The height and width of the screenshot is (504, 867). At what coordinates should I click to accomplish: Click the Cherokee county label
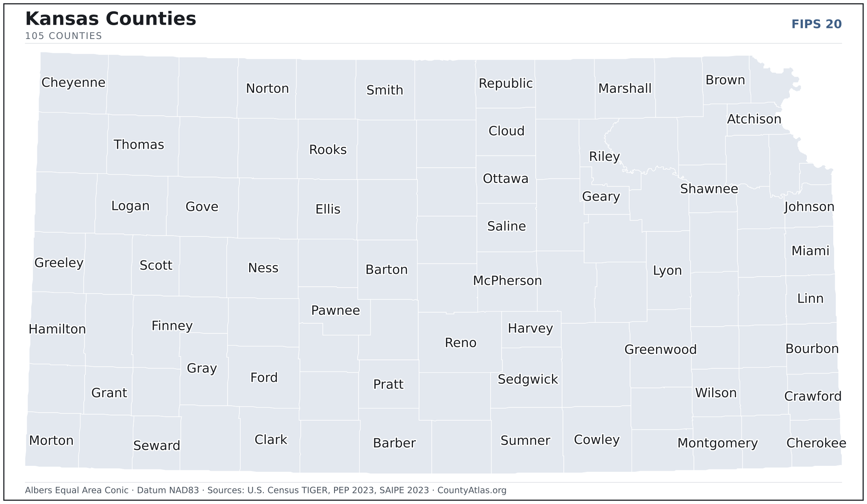pyautogui.click(x=816, y=443)
